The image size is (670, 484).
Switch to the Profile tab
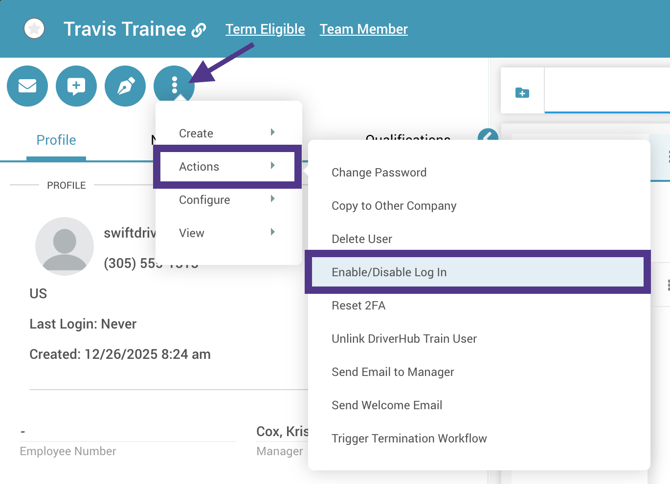pos(56,140)
